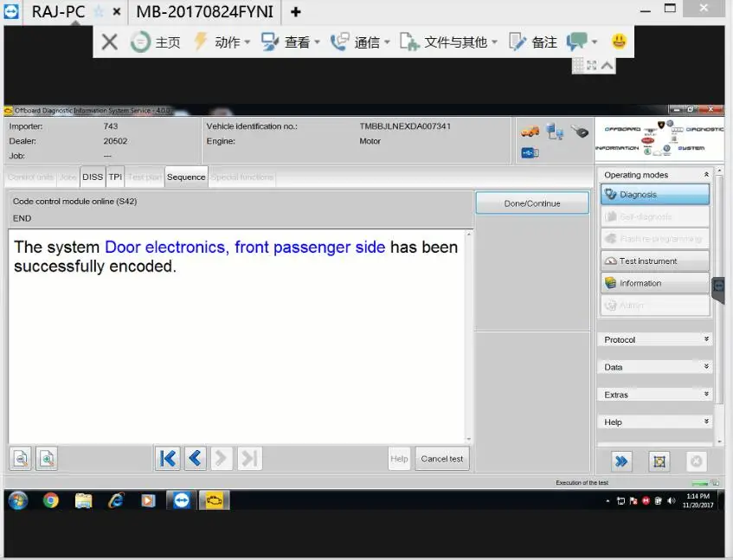Screen dimensions: 733x560
Task: Switch to ODIS engine icon in taskbar
Action: (214, 500)
